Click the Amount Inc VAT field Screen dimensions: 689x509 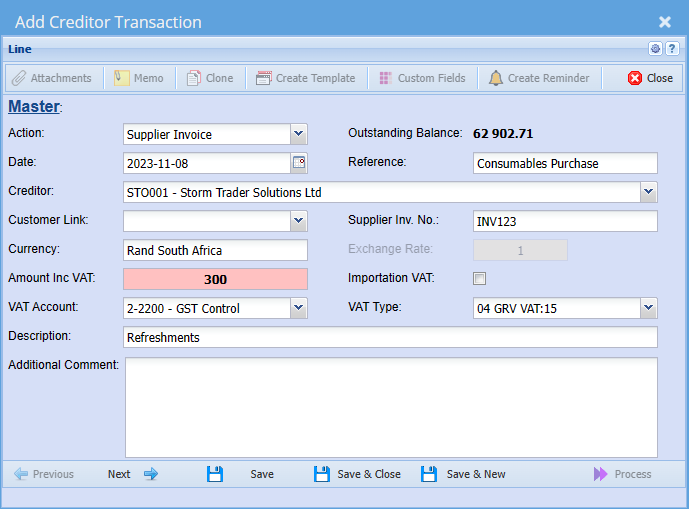click(215, 280)
